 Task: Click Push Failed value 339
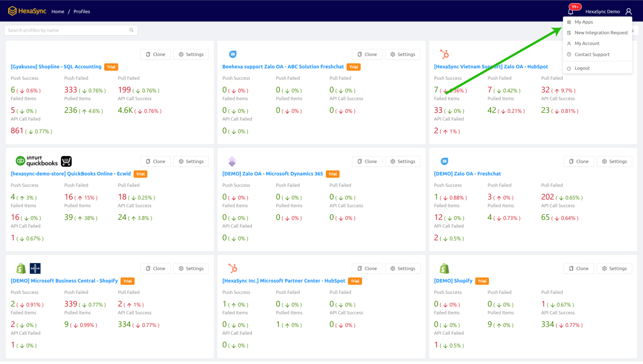pyautogui.click(x=71, y=304)
